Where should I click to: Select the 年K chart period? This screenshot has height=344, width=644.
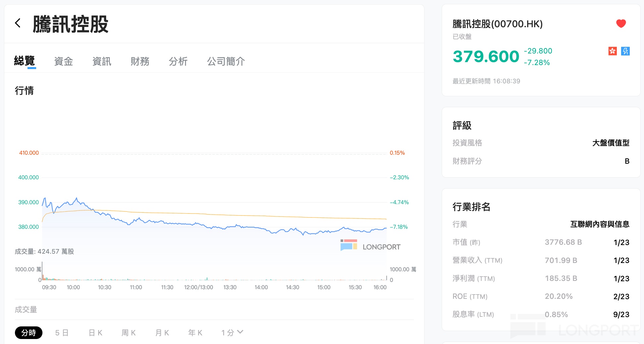pyautogui.click(x=195, y=333)
